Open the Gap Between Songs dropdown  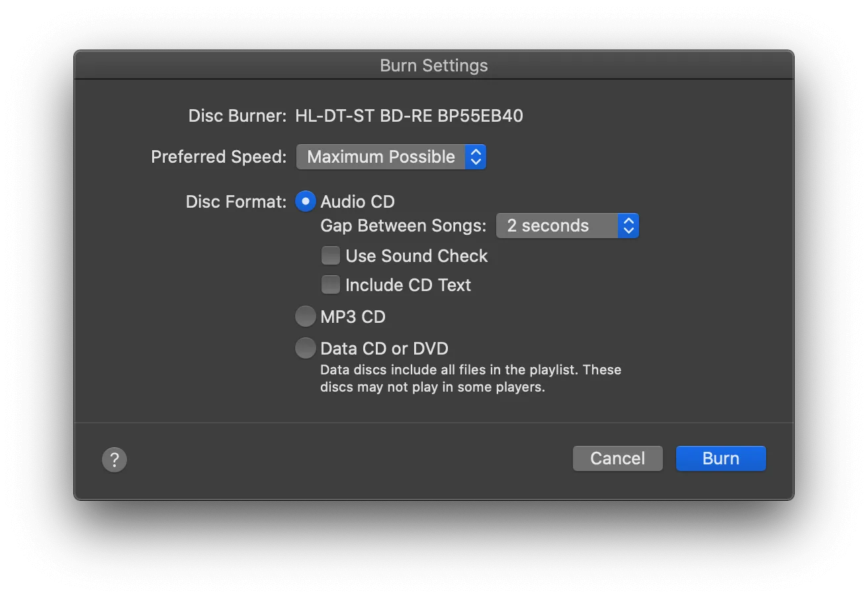(x=568, y=226)
